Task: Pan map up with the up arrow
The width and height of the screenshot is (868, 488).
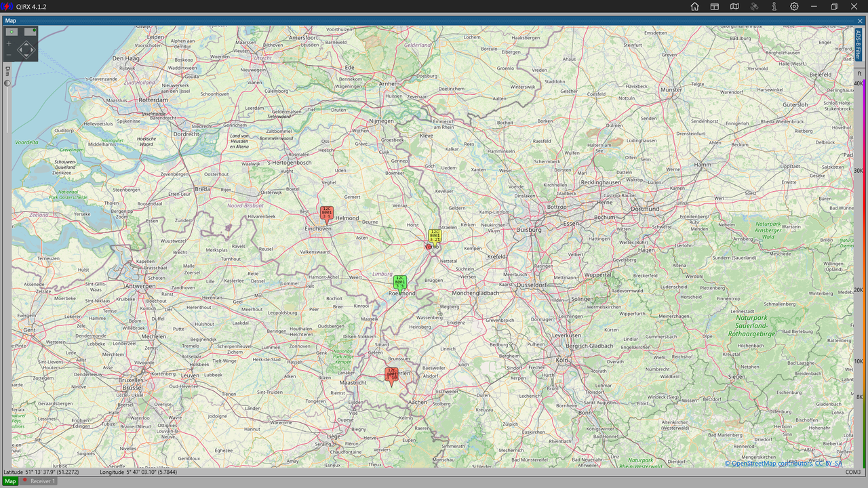Action: coord(26,43)
